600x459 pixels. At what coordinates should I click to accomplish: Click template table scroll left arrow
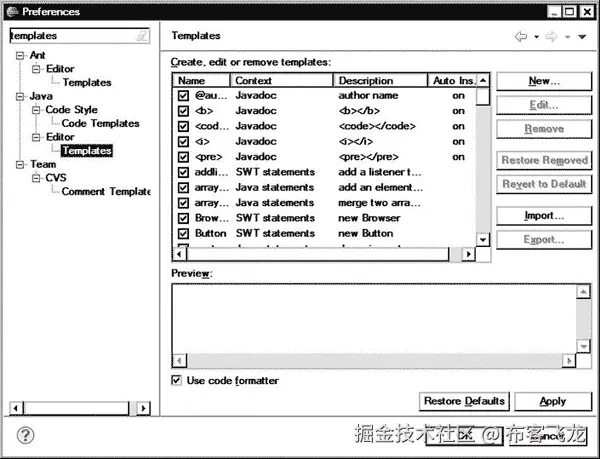coord(179,254)
